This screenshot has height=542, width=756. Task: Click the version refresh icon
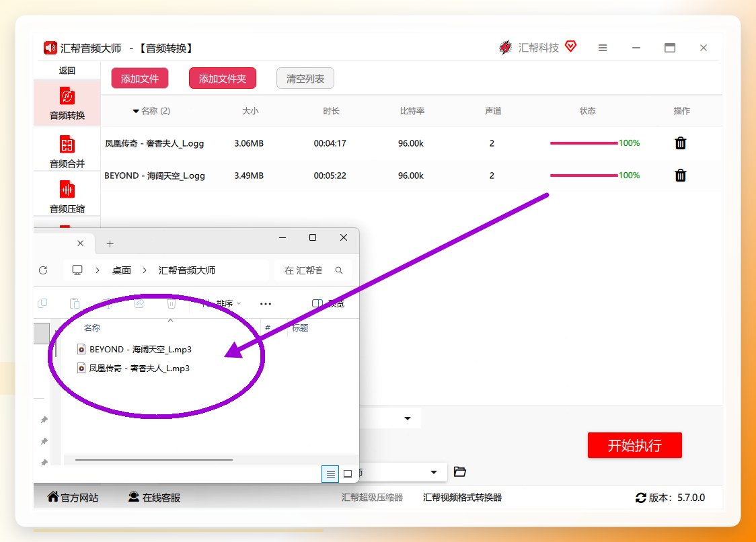point(641,498)
